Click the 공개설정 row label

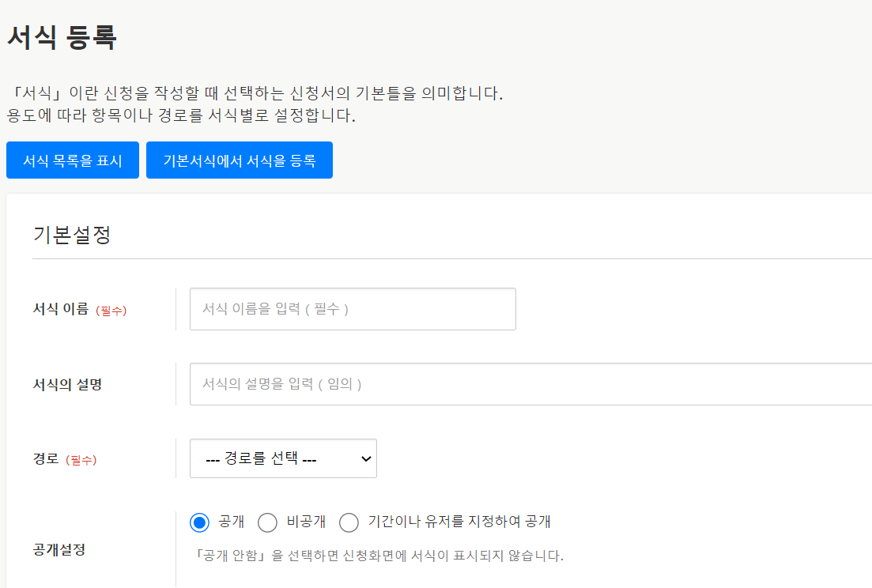coord(59,549)
